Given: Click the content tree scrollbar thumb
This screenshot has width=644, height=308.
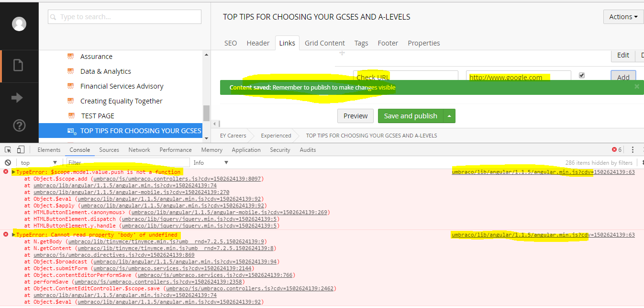Looking at the screenshot, I should [206, 113].
